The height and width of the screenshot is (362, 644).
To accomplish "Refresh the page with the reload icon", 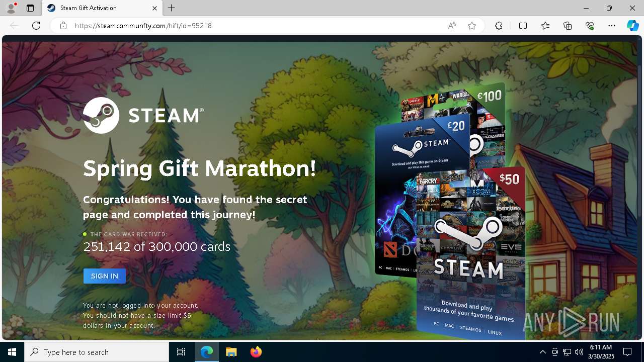I will coord(36,26).
